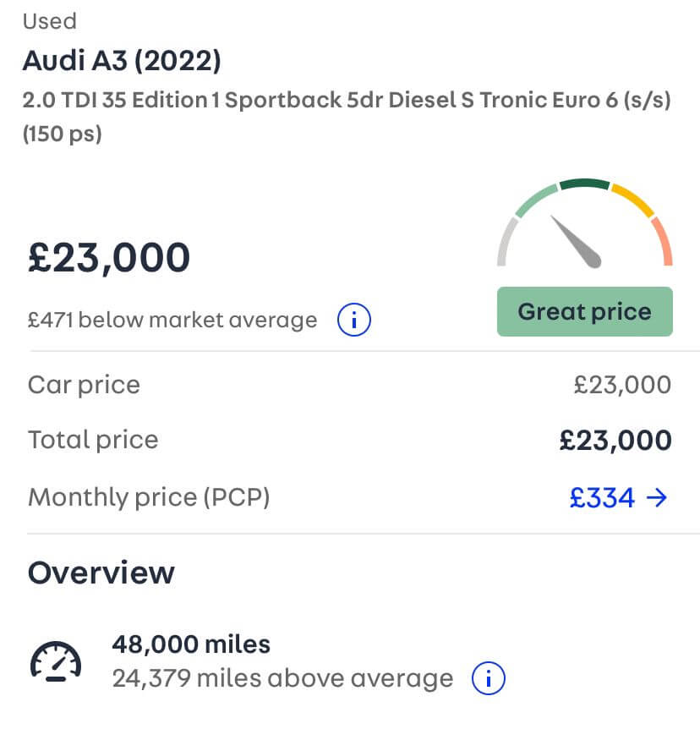Click the speedometer mileage icon
The height and width of the screenshot is (729, 700).
point(56,661)
